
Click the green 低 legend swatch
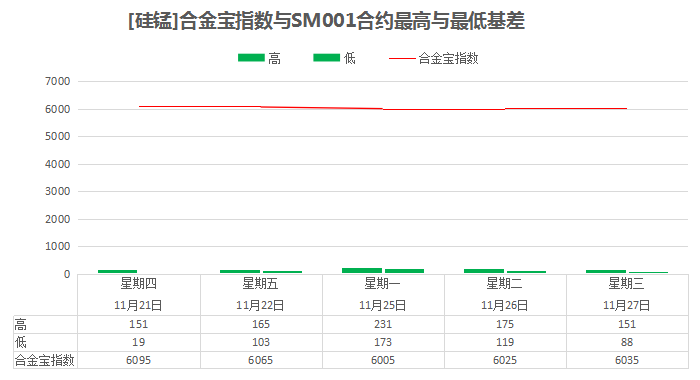point(327,58)
